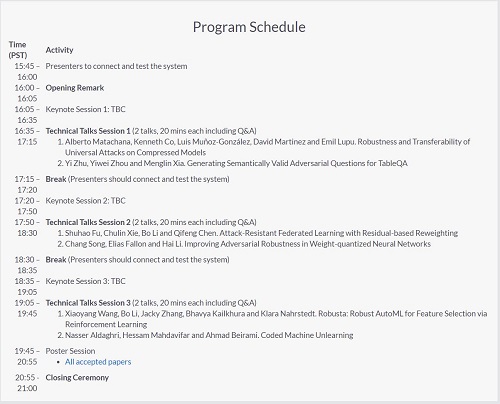Click the Program Schedule heading
Screen dimensions: 500x404
coord(249,27)
